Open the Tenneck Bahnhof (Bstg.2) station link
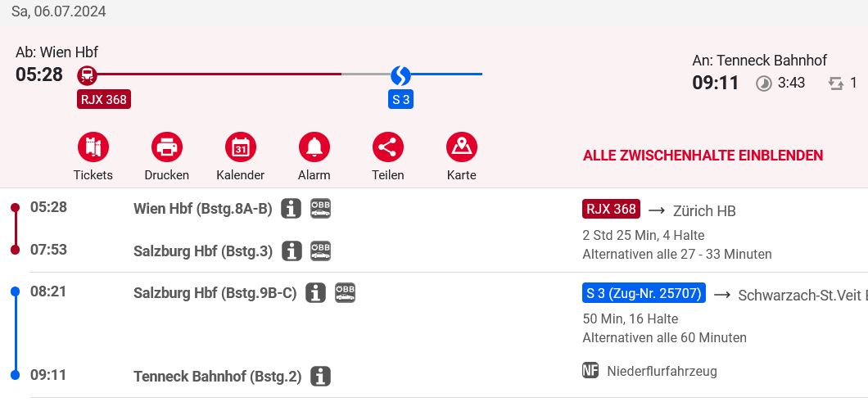 [x=218, y=377]
